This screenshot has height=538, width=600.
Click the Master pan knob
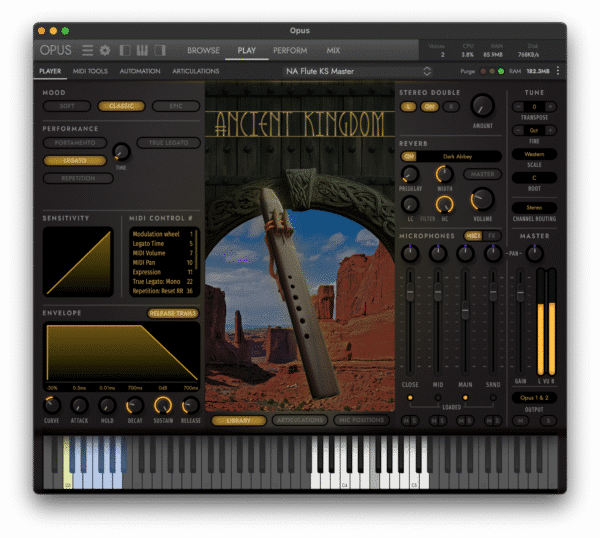535,253
